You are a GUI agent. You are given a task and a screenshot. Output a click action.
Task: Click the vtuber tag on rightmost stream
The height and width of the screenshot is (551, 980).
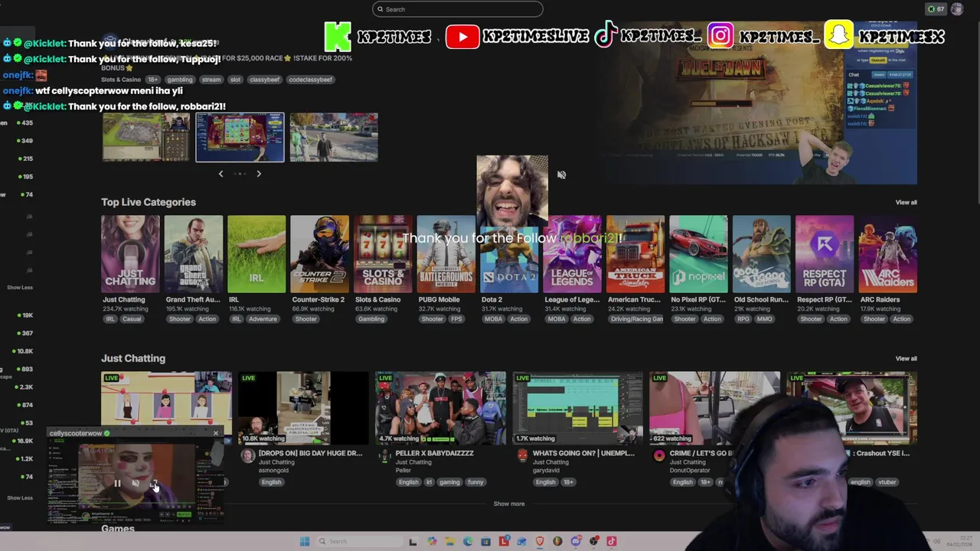887,482
